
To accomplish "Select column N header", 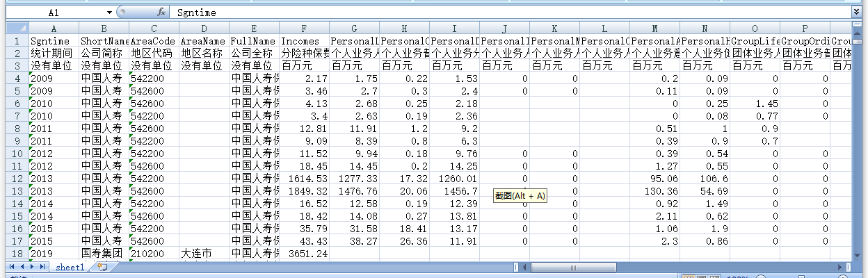I will coord(705,28).
